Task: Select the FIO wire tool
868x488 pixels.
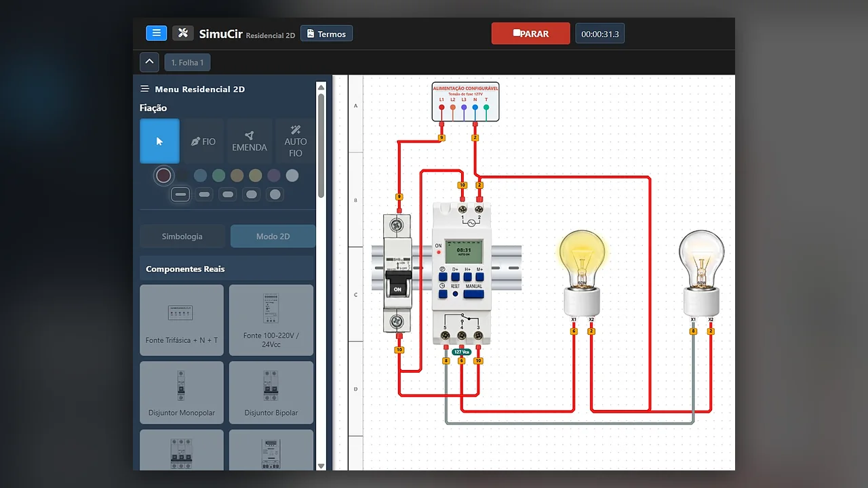Action: click(x=203, y=141)
